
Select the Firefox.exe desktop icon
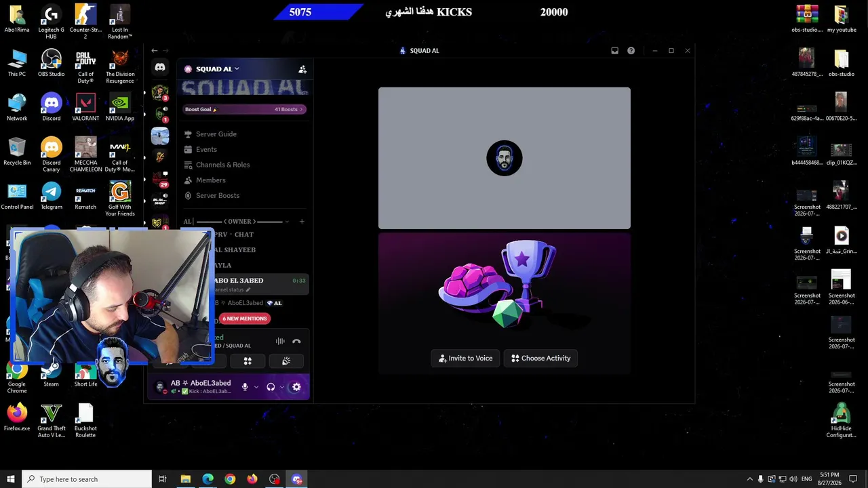click(x=17, y=418)
